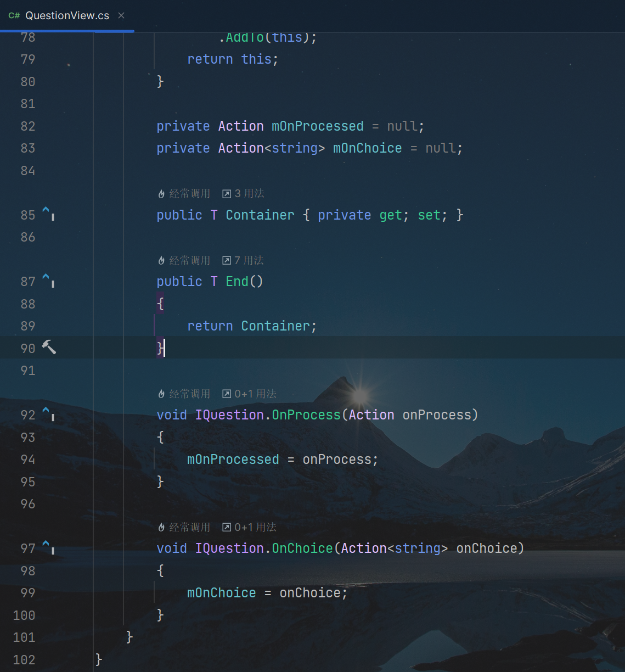The image size is (625, 672).
Task: Click IQuestion interface name on line 92
Action: (x=229, y=415)
